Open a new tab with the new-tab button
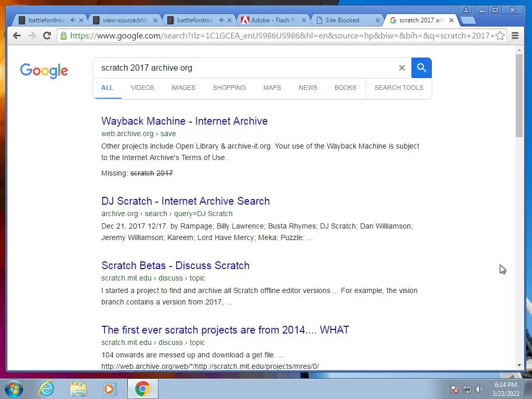532x399 pixels. click(468, 20)
